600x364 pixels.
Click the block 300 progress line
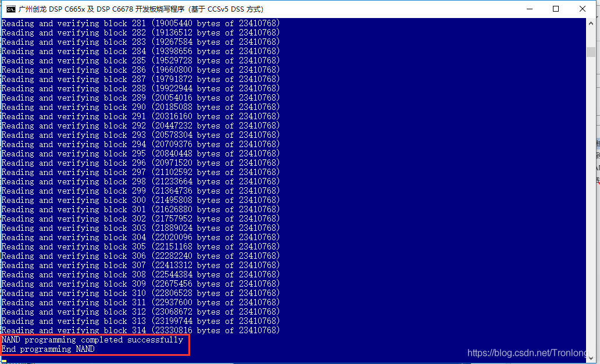(140, 200)
